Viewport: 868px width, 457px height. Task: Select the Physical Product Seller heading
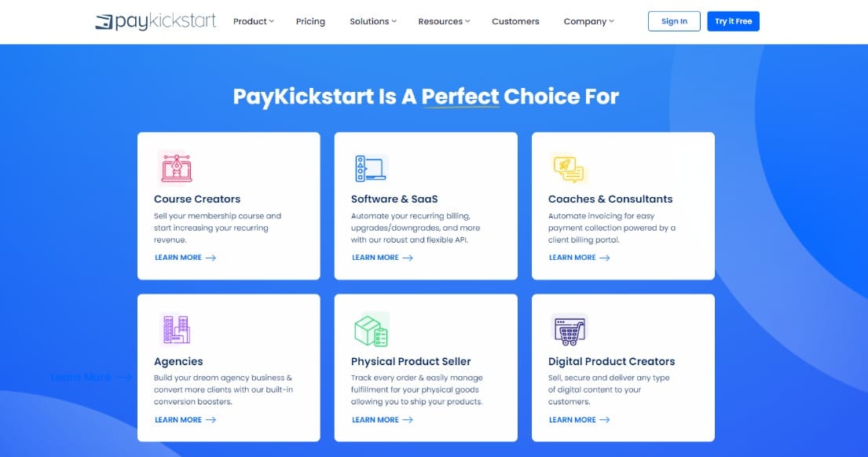(x=411, y=361)
